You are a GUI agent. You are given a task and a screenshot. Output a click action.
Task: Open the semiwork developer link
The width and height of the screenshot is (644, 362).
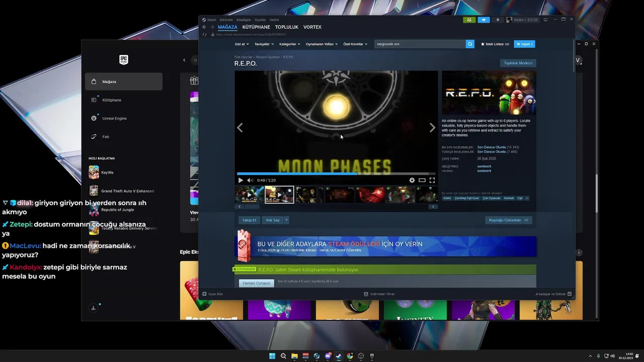click(x=484, y=166)
